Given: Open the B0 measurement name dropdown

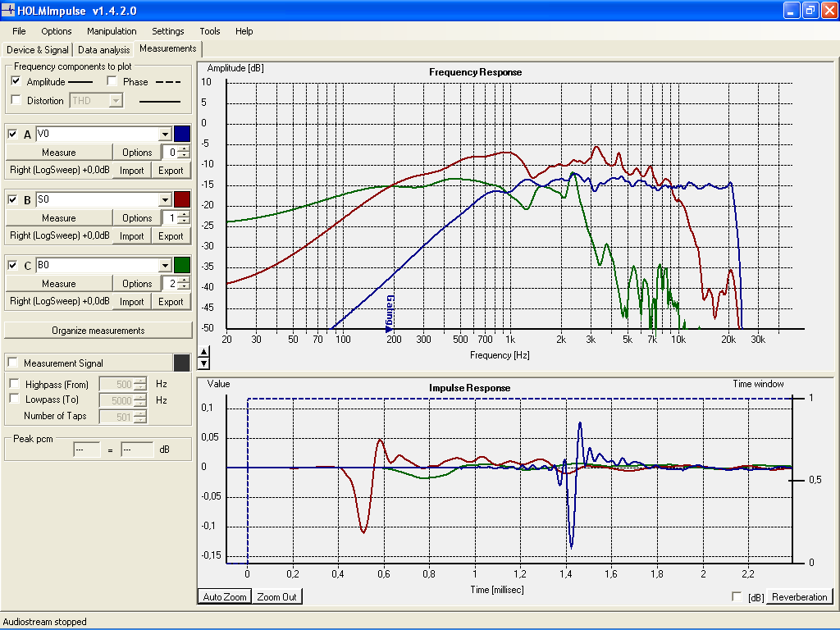Looking at the screenshot, I should (165, 265).
